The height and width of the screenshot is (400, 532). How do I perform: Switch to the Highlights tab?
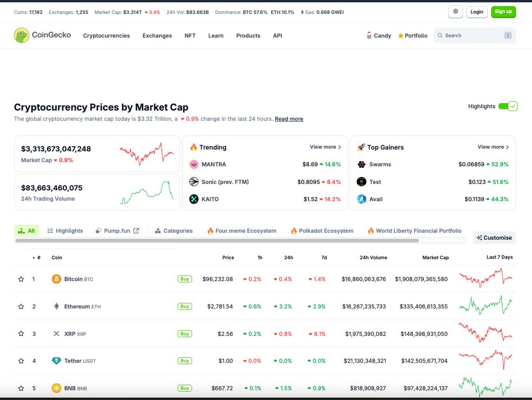(x=65, y=231)
